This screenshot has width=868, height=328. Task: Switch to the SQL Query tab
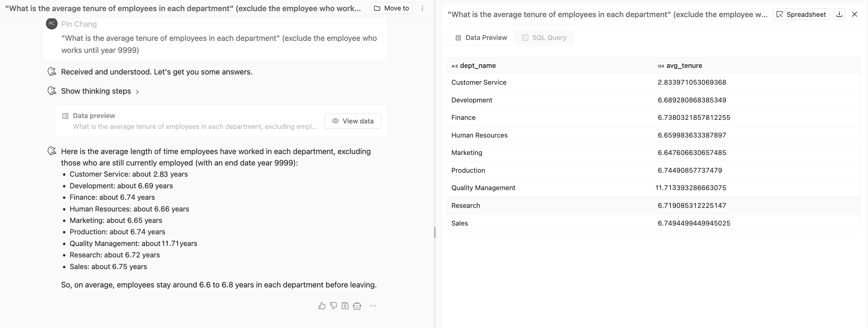click(544, 38)
